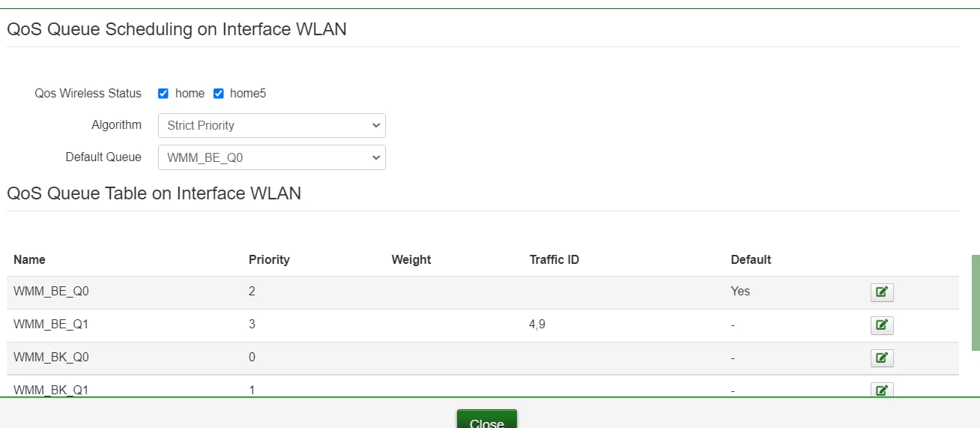Open the Default Queue dropdown
The height and width of the screenshot is (428, 980).
[x=272, y=157]
